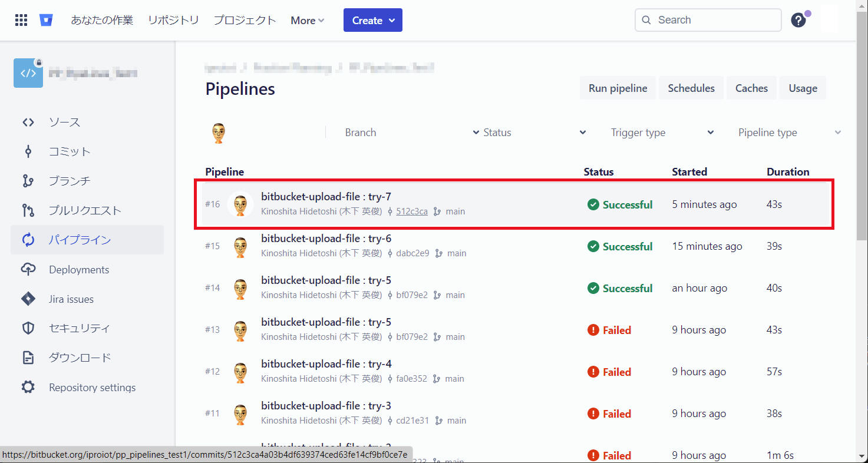Click the user avatar filter icon
The height and width of the screenshot is (463, 868).
[x=218, y=133]
